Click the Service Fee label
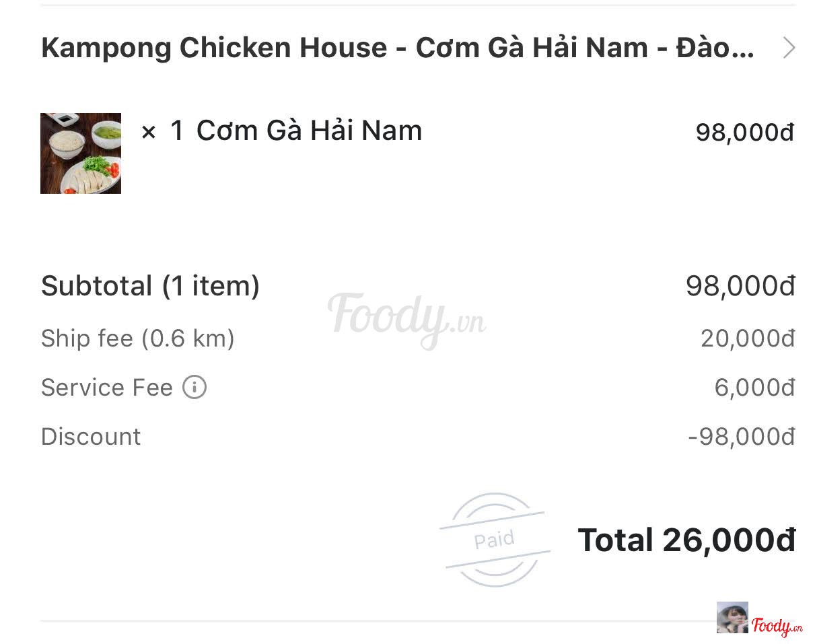The image size is (815, 644). [106, 388]
